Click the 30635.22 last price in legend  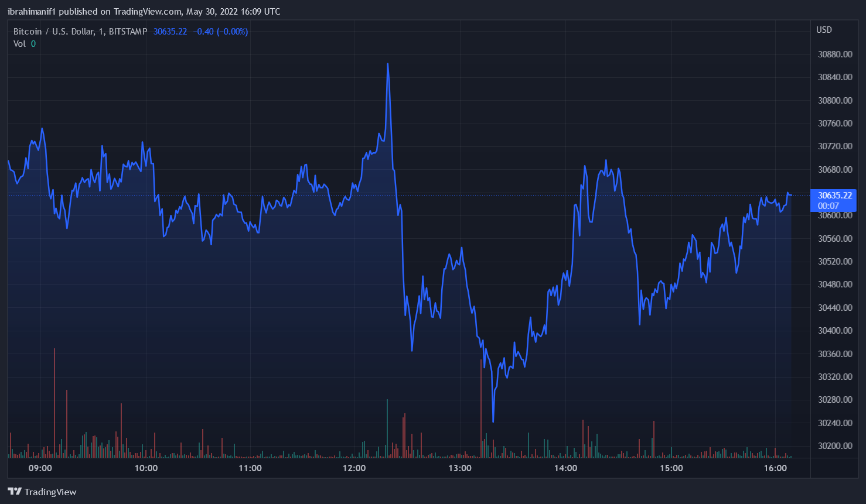pyautogui.click(x=170, y=32)
